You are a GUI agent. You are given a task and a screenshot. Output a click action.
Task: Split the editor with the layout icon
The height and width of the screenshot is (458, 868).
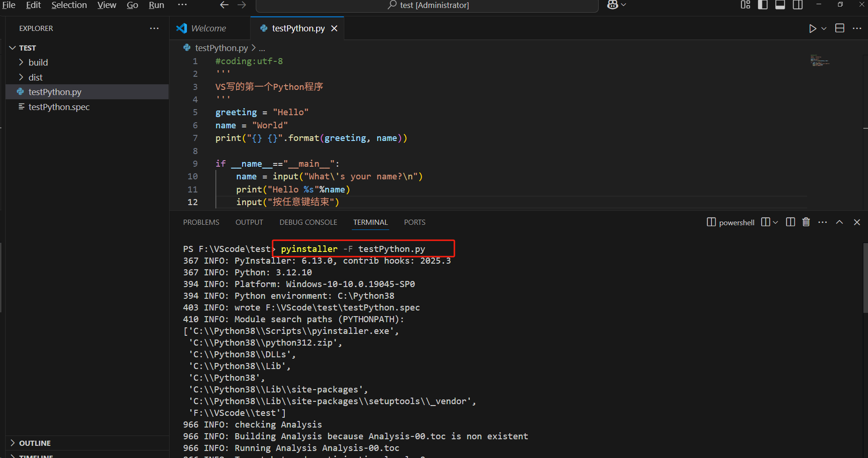coord(840,28)
